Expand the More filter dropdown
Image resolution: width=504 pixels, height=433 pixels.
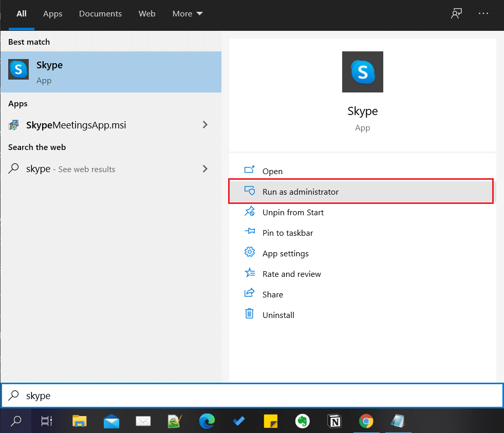(x=188, y=14)
